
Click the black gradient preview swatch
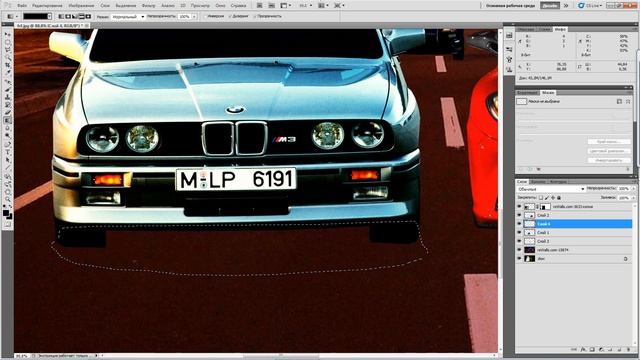point(36,16)
